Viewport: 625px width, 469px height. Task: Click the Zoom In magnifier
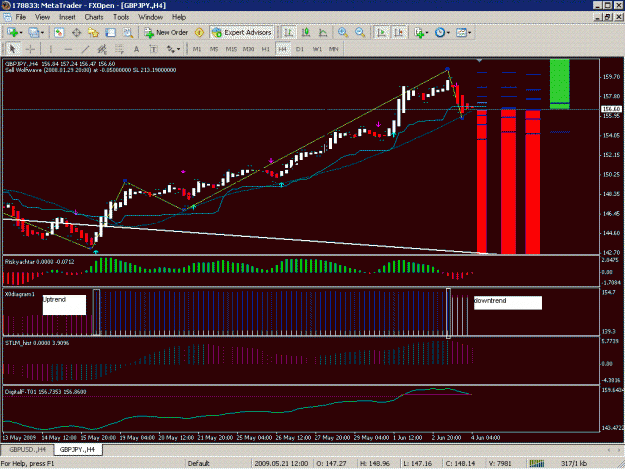pyautogui.click(x=343, y=33)
